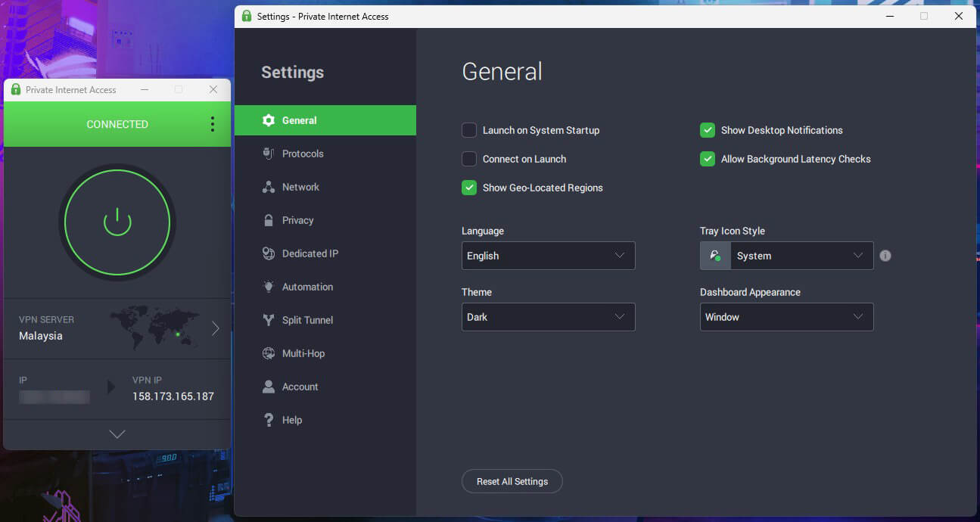
Task: Click the Reset All Settings button
Action: [x=512, y=481]
